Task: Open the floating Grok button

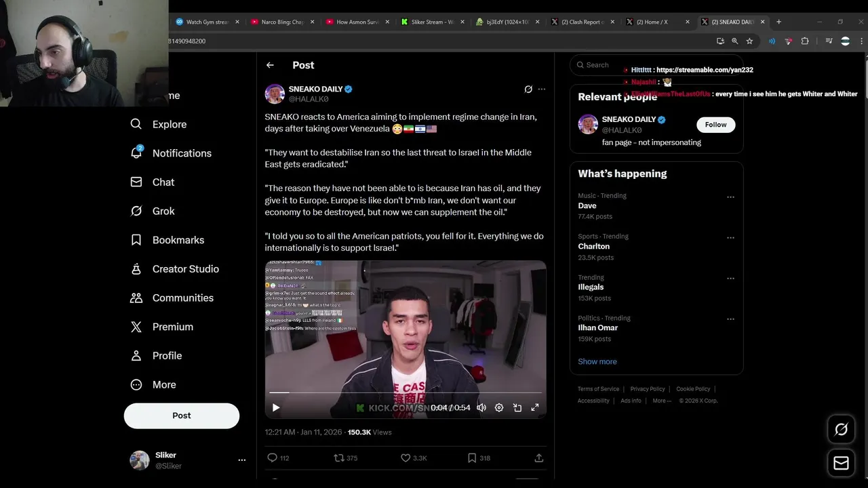Action: tap(841, 429)
